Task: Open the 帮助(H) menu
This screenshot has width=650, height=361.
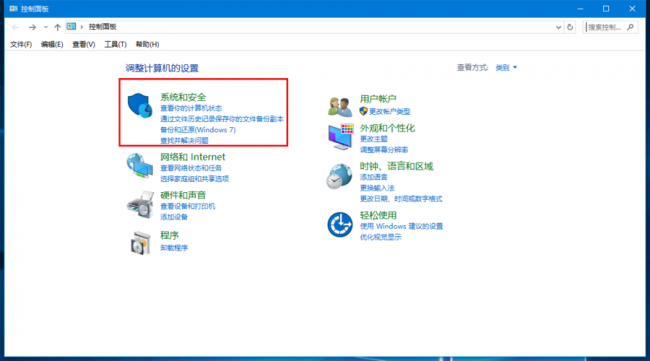Action: (x=147, y=44)
